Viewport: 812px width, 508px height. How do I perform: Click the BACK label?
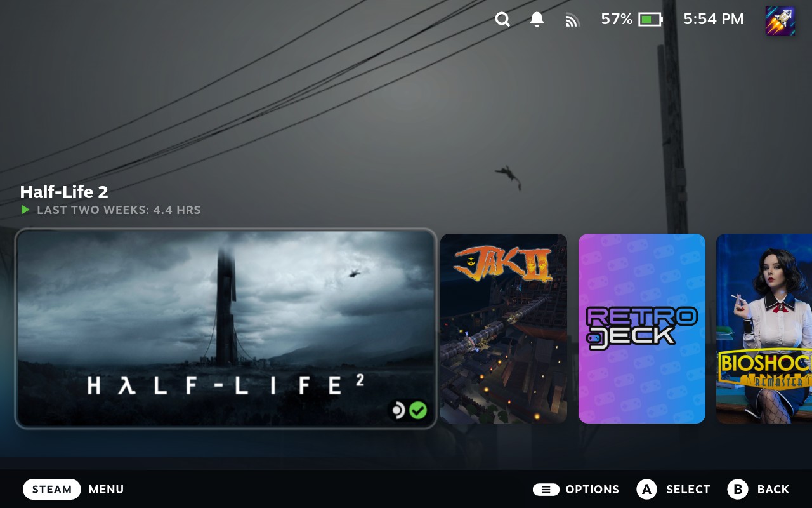[x=773, y=490]
